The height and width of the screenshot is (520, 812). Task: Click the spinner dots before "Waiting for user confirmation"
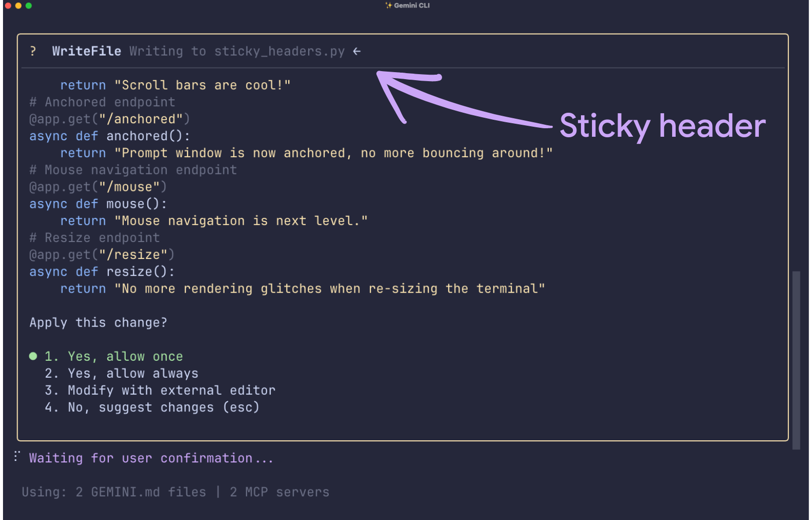click(17, 456)
